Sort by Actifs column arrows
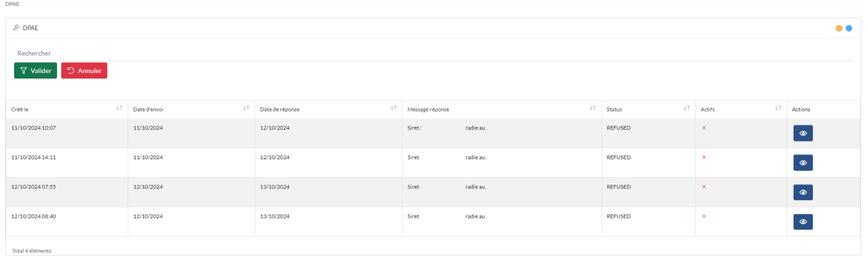Image resolution: width=868 pixels, height=258 pixels. pos(778,108)
